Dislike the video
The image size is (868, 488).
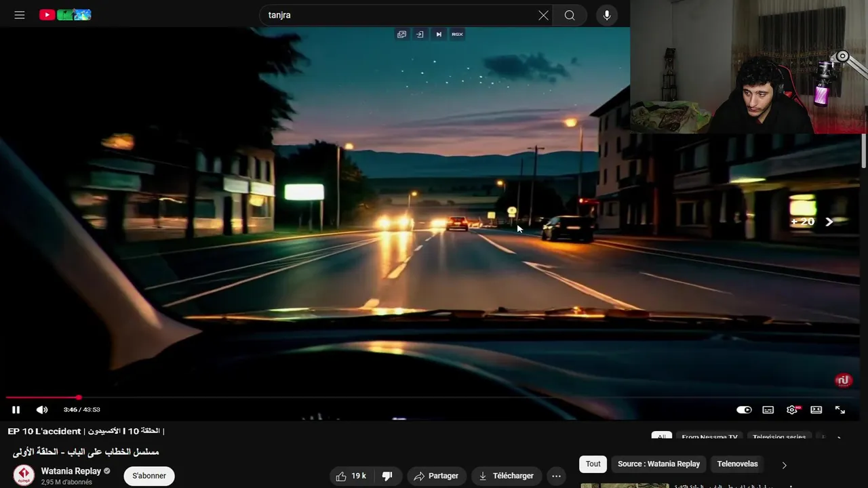click(387, 476)
